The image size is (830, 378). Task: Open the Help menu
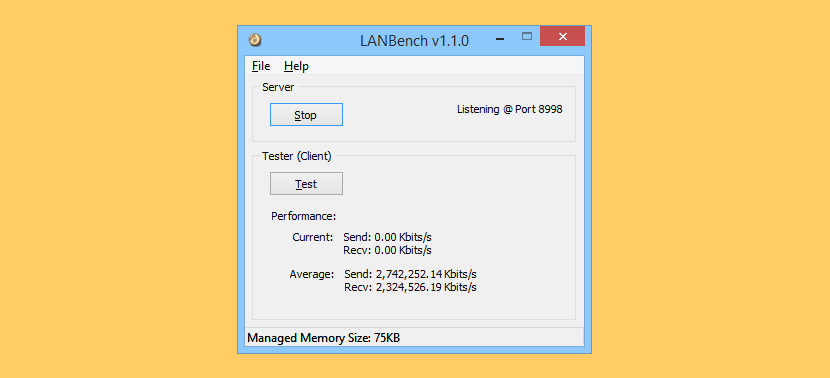click(x=296, y=66)
